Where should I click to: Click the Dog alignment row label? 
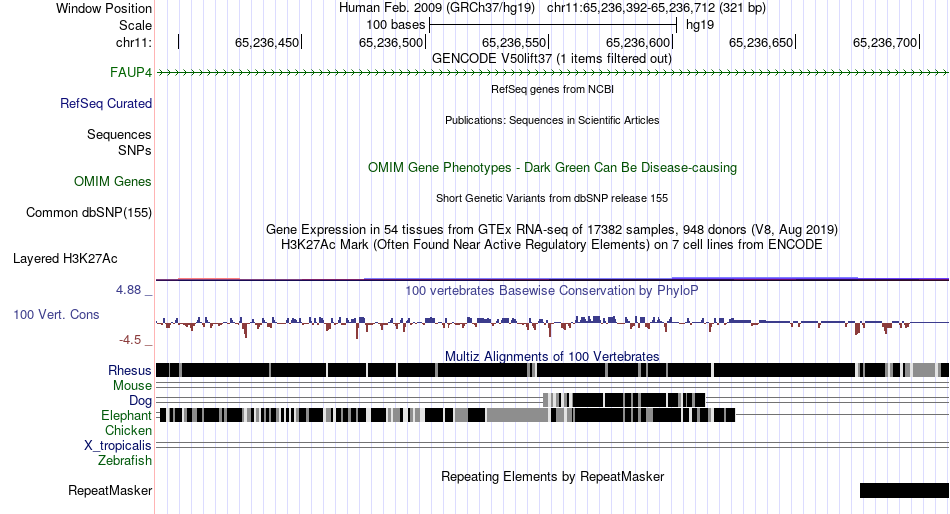tap(140, 401)
